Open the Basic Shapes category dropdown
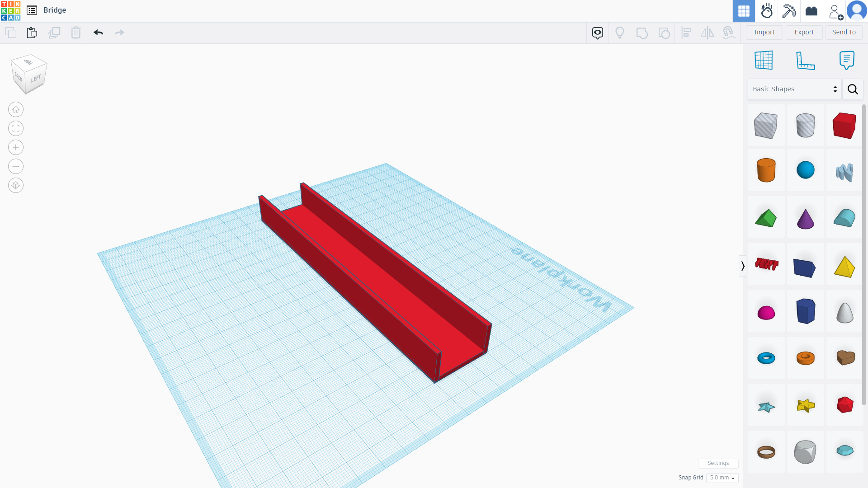 [x=794, y=89]
